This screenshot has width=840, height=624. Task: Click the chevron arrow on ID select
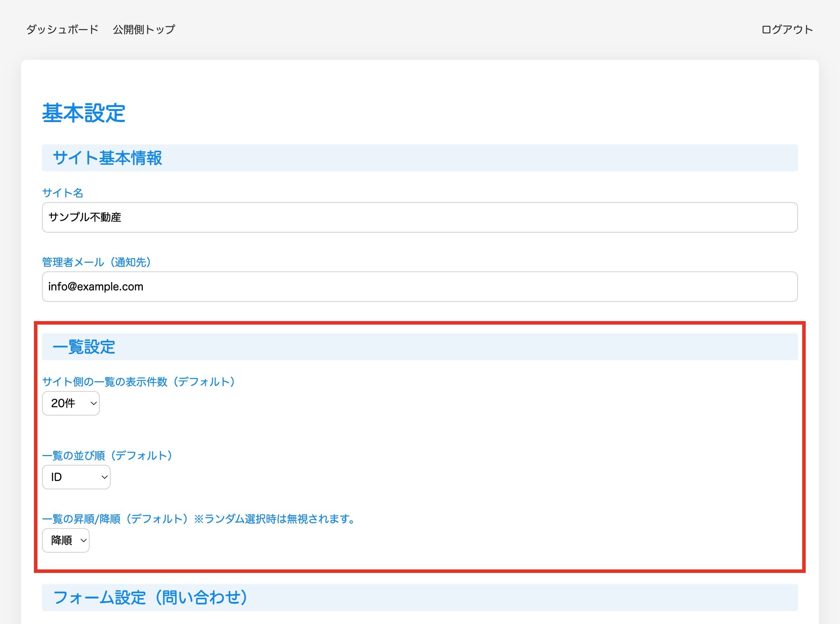(x=105, y=477)
